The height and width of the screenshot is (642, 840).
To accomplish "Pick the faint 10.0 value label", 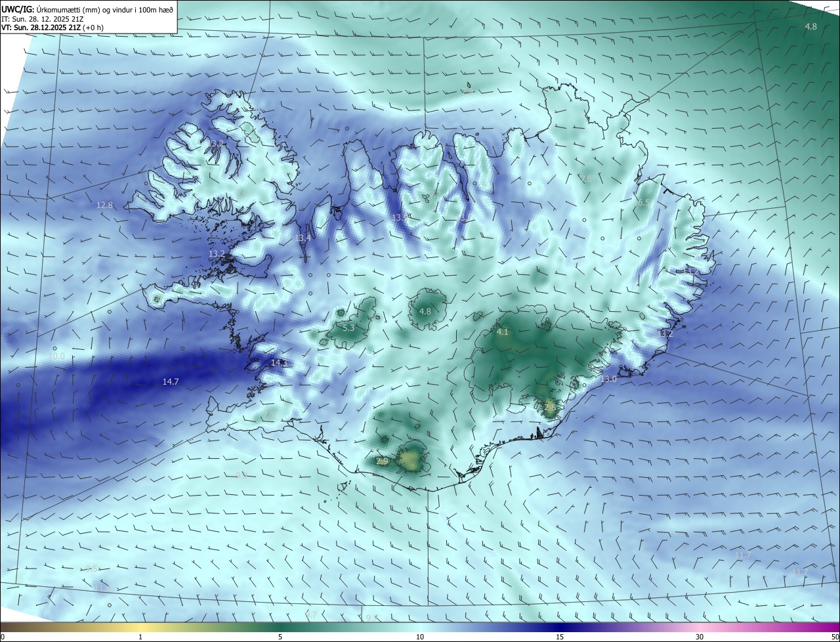I will pos(57,356).
